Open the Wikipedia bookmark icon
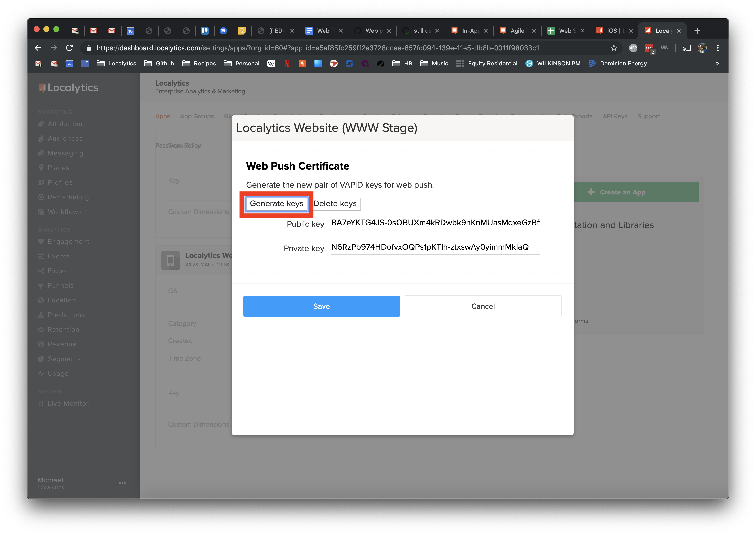Screen dimensions: 756x535 271,64
